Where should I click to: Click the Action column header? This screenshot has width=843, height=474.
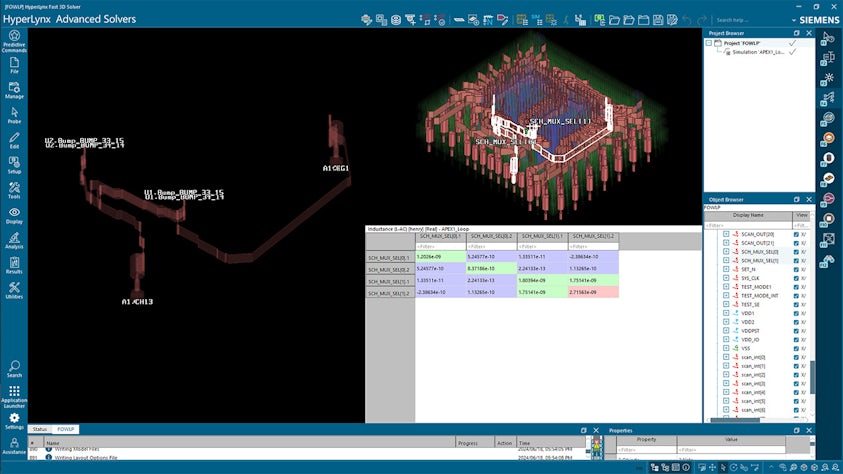505,443
